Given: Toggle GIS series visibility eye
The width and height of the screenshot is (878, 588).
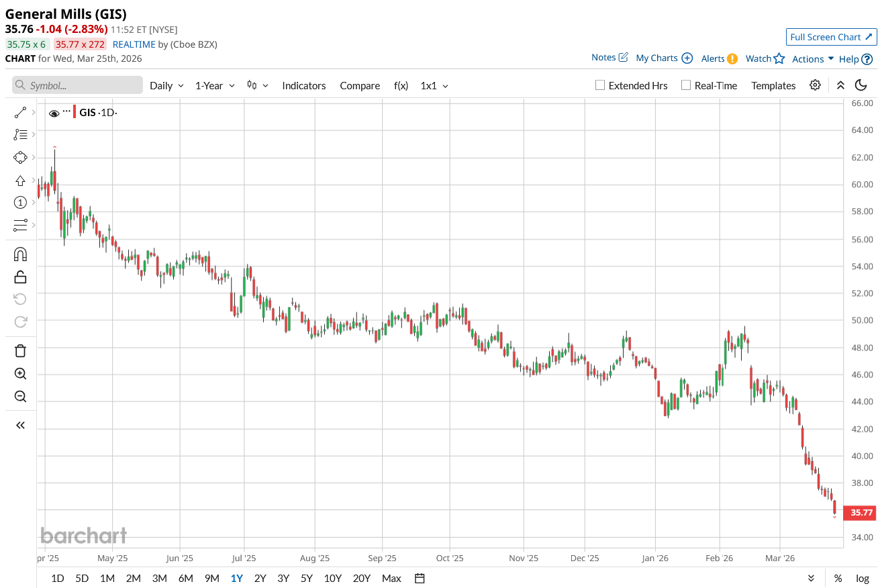Looking at the screenshot, I should tap(54, 113).
